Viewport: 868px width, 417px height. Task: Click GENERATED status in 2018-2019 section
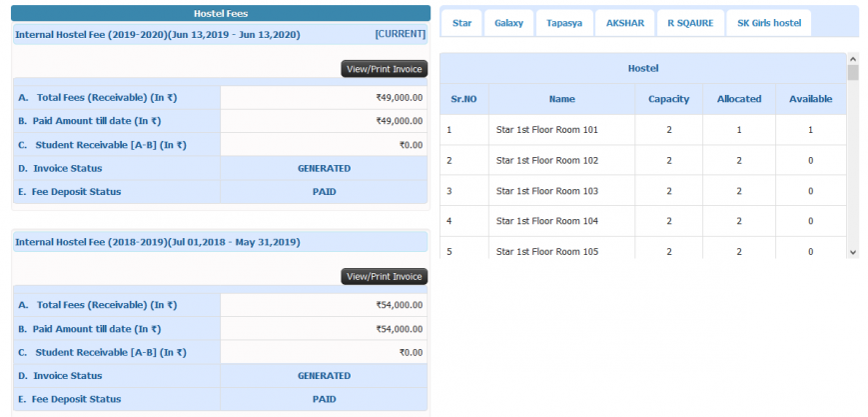coord(324,376)
